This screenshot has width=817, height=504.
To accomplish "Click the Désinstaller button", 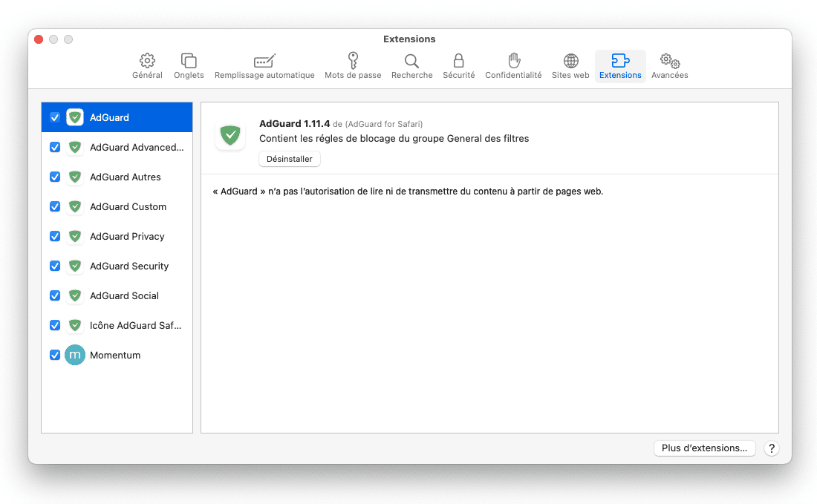I will point(290,159).
